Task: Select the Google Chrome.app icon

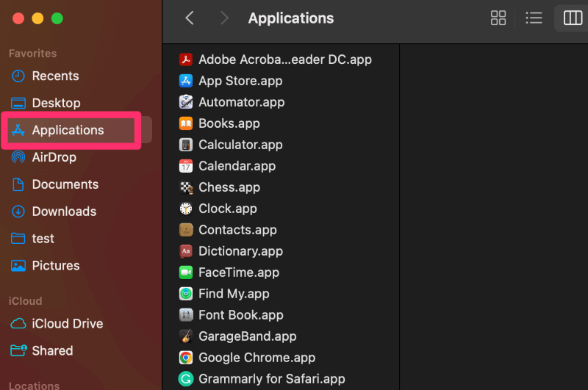Action: point(186,358)
